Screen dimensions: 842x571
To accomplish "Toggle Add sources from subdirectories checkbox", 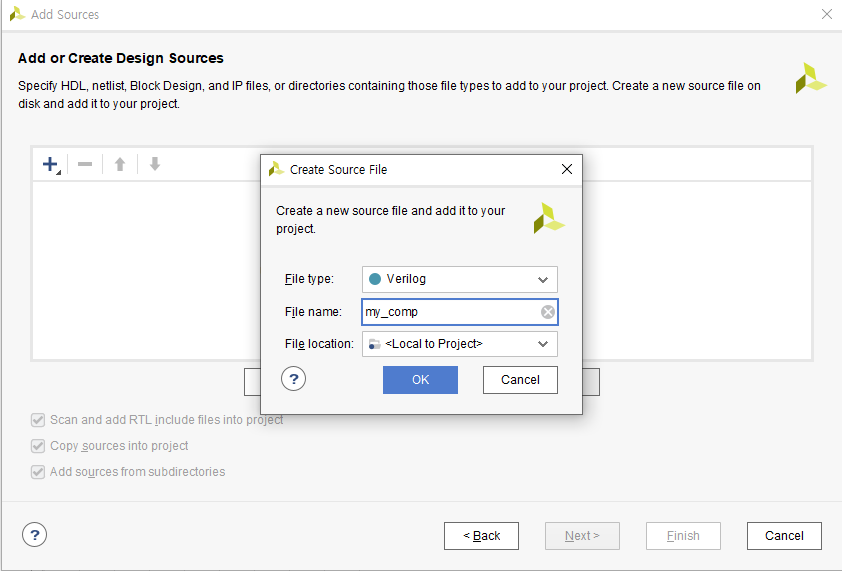I will click(x=38, y=472).
